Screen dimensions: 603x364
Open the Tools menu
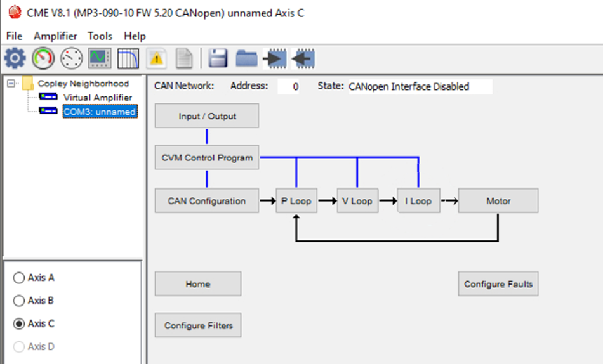(x=100, y=36)
